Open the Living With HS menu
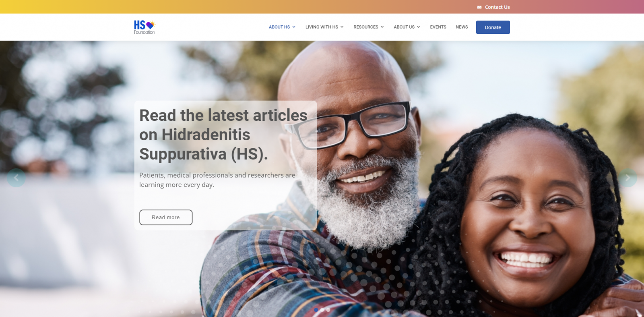Viewport: 644px width, 317px height. [322, 27]
